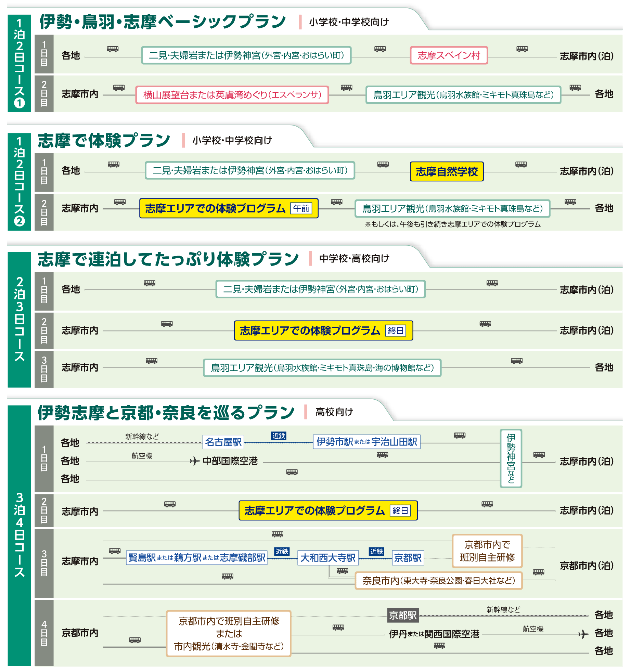Click airplane icon beside 中部国際空港
Viewport: 631px width, 672px height.
tap(195, 461)
